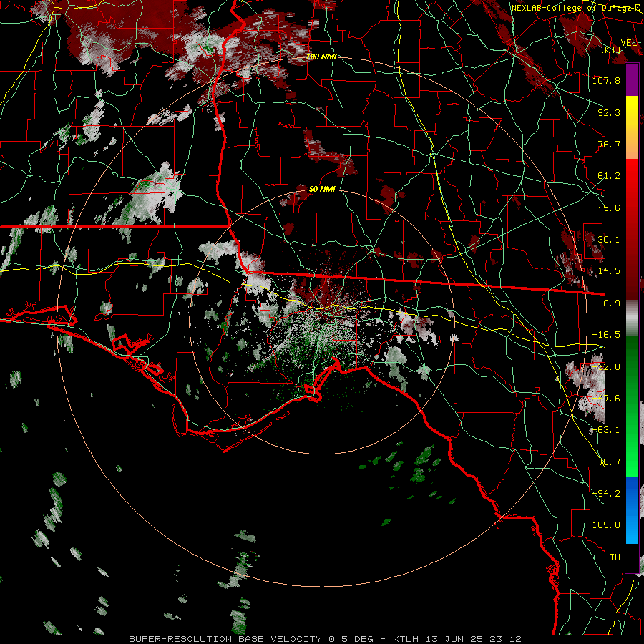This screenshot has height=644, width=644.
Task: Click the 14.5 velocity scale value
Action: (x=609, y=271)
